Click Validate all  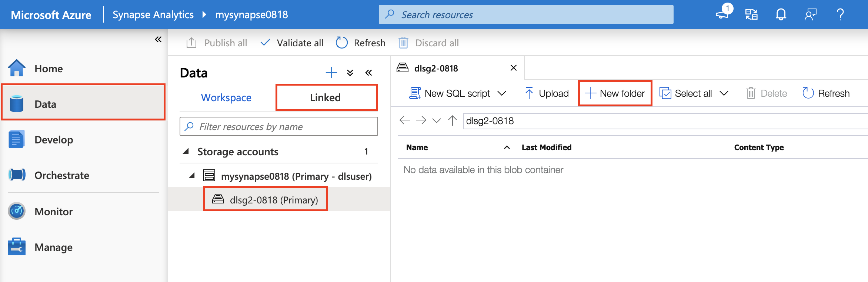coord(292,43)
